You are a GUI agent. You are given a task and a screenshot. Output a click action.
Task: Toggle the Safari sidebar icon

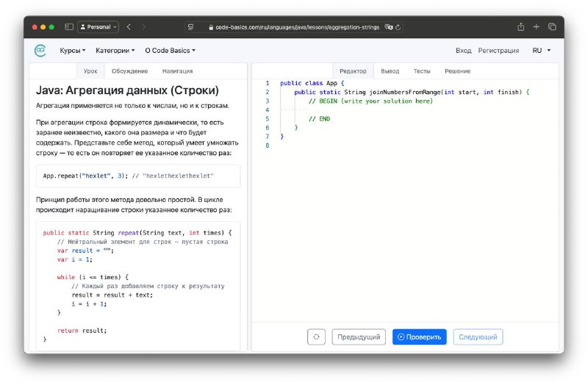pos(69,27)
